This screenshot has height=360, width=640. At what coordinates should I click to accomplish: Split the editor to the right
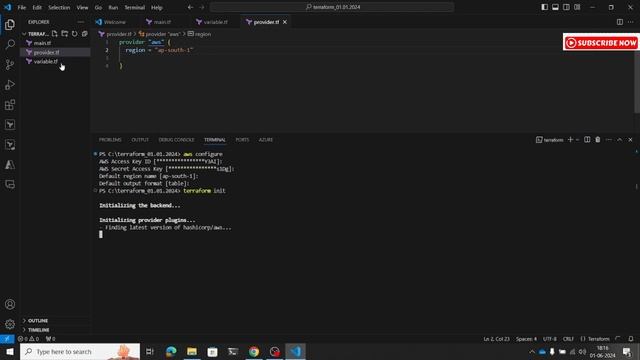tap(620, 22)
